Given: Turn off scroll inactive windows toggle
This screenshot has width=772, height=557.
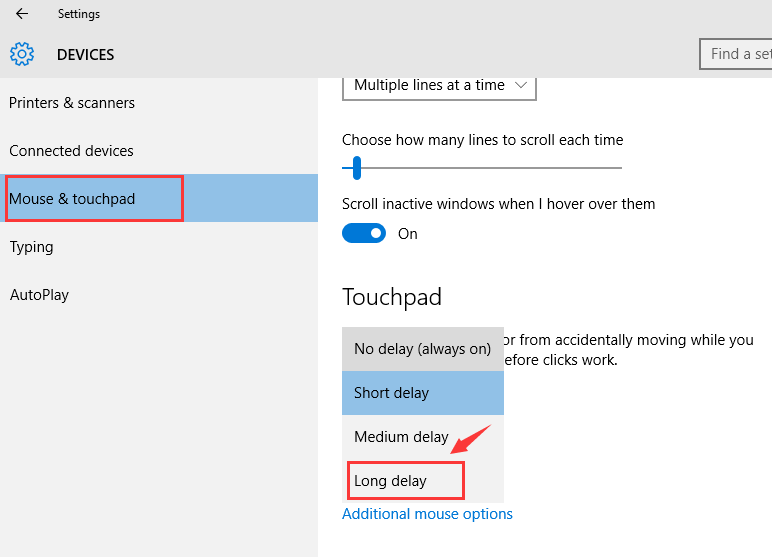Looking at the screenshot, I should coord(364,233).
